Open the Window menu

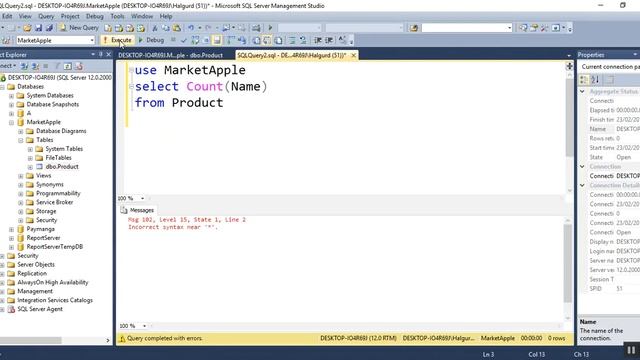coord(142,16)
